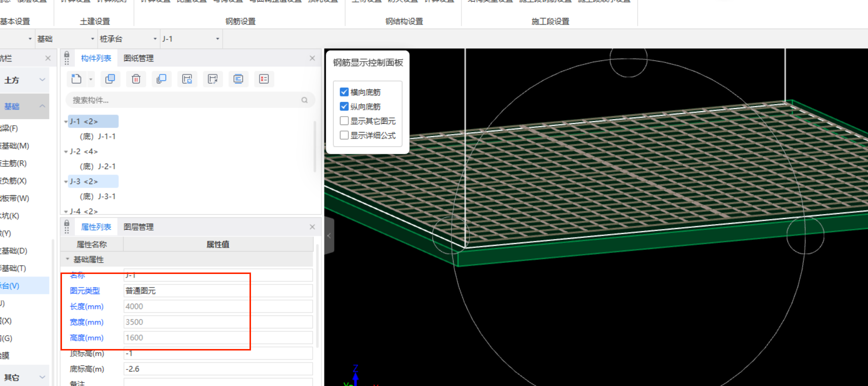Select the 坑(K) sidebar item
Image resolution: width=868 pixels, height=386 pixels.
(10, 215)
